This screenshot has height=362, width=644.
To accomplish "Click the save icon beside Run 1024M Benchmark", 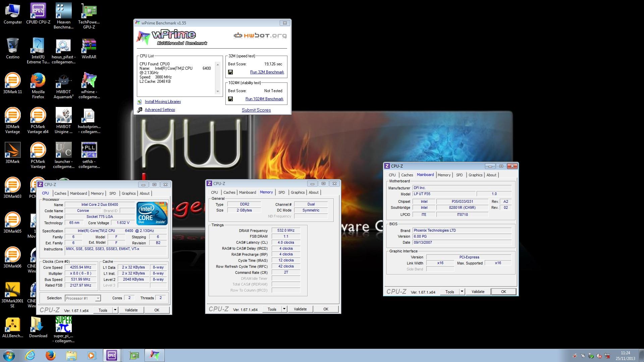I will (x=230, y=99).
